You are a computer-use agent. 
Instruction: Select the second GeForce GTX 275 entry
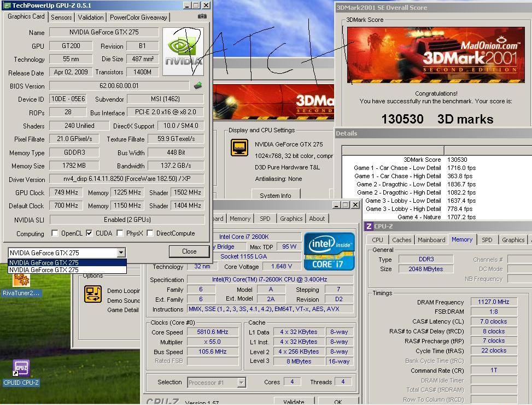(x=44, y=270)
